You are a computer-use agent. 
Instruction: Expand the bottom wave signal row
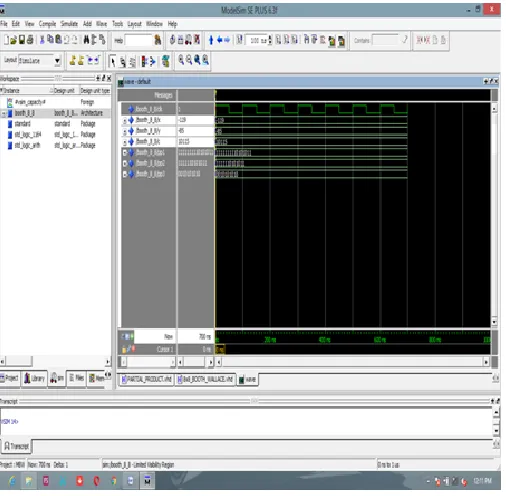coord(125,174)
